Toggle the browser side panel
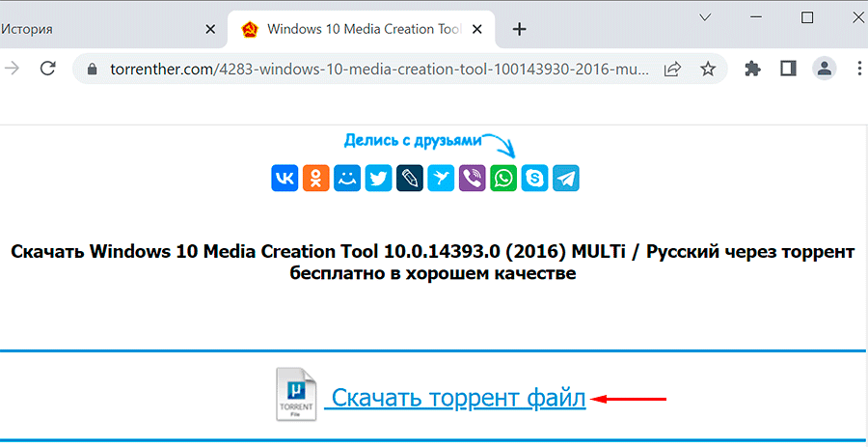The height and width of the screenshot is (447, 868). pyautogui.click(x=788, y=69)
